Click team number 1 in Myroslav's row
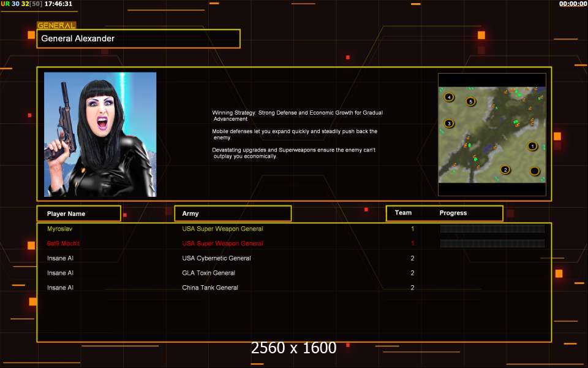 [412, 229]
